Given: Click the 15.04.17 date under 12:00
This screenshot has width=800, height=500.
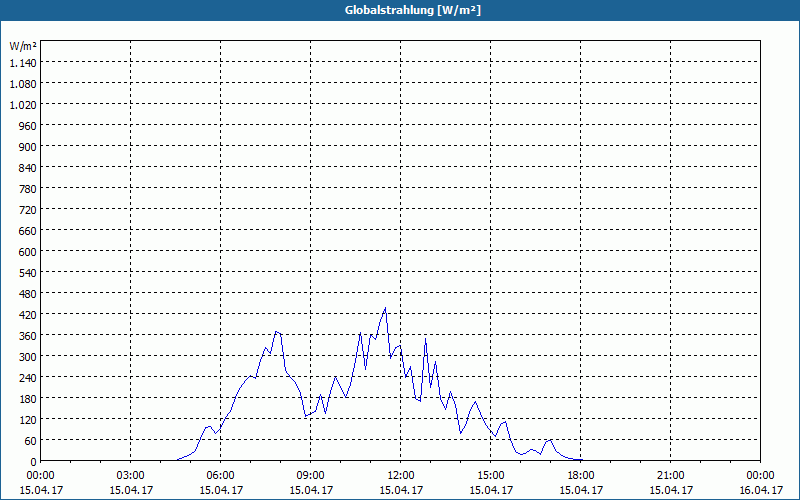Looking at the screenshot, I should [x=401, y=490].
